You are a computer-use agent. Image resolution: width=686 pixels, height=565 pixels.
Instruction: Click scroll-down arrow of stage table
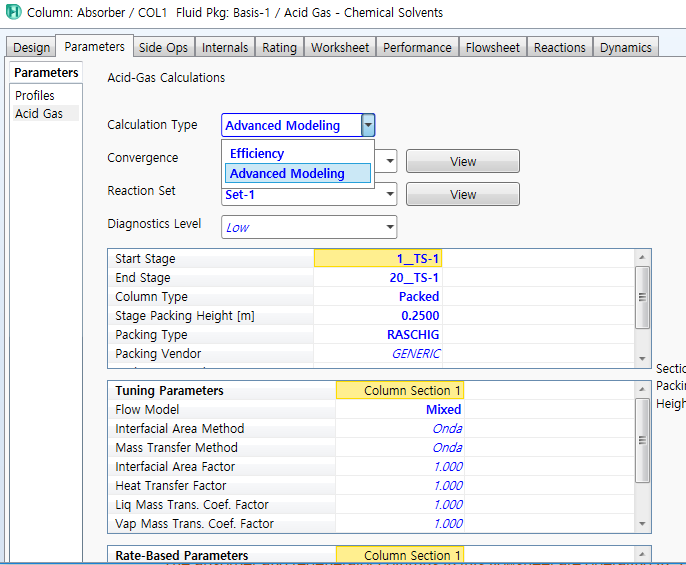point(642,359)
